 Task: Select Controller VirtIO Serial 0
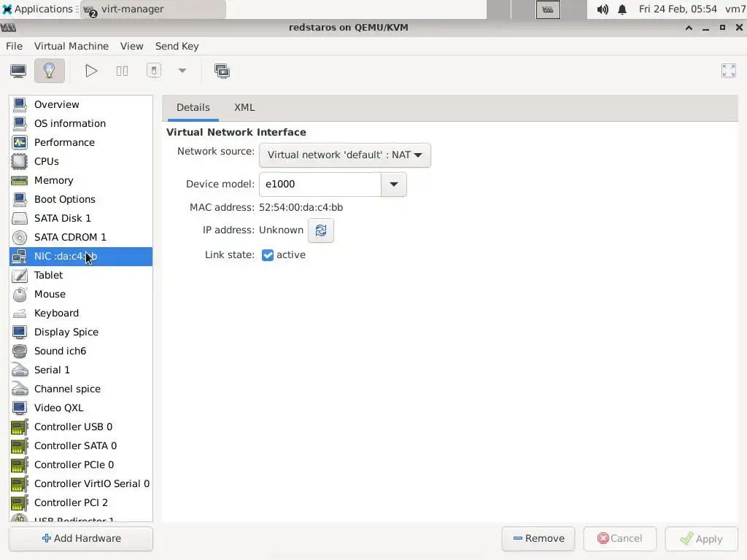point(81,483)
